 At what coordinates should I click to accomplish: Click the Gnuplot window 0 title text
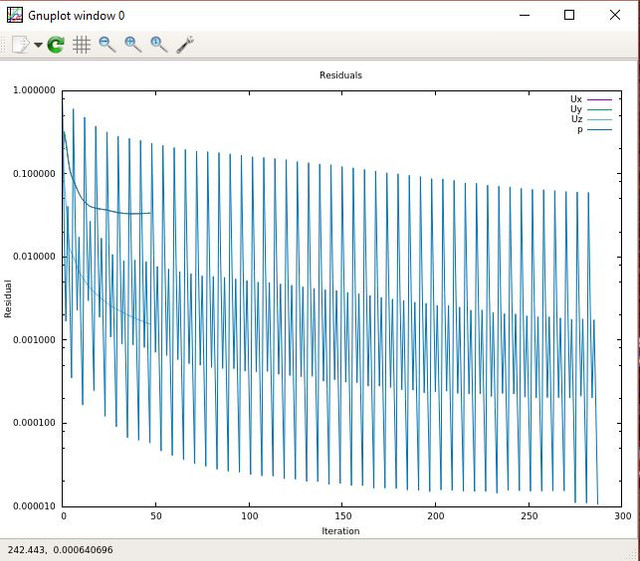(76, 16)
